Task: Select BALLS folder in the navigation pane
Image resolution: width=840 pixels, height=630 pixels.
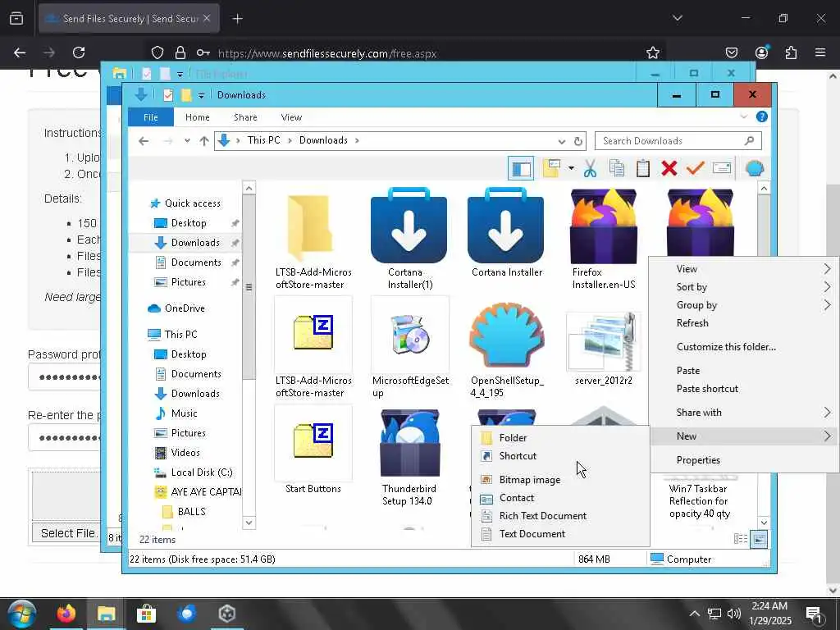Action: point(184,512)
